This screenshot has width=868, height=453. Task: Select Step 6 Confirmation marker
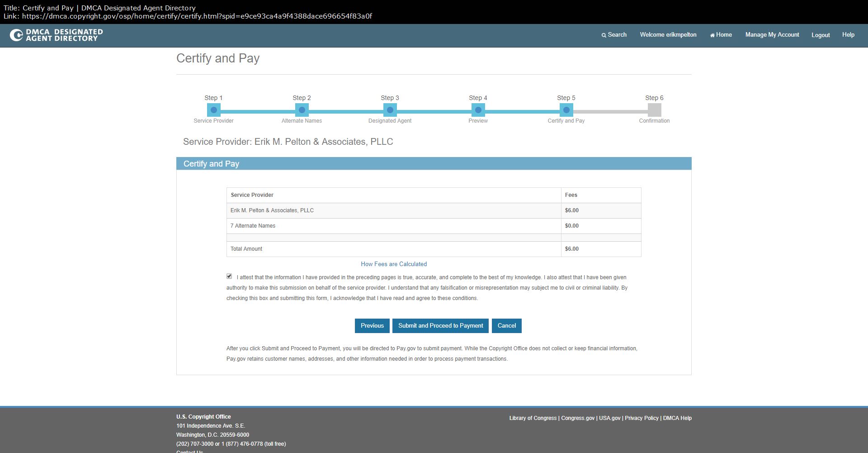pyautogui.click(x=655, y=110)
